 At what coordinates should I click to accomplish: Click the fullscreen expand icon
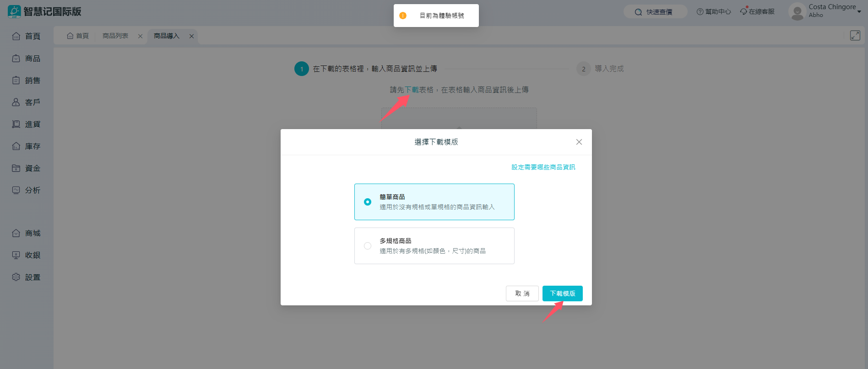(855, 35)
